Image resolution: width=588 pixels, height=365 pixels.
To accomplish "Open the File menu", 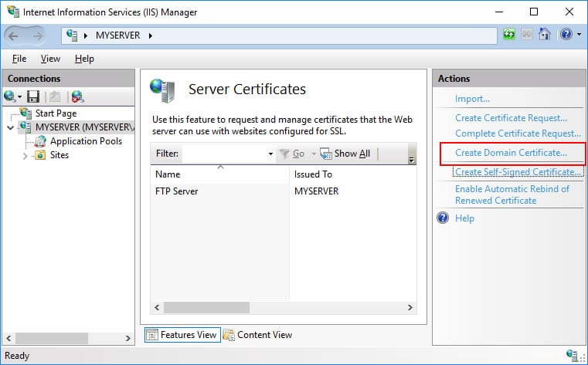I will 19,59.
